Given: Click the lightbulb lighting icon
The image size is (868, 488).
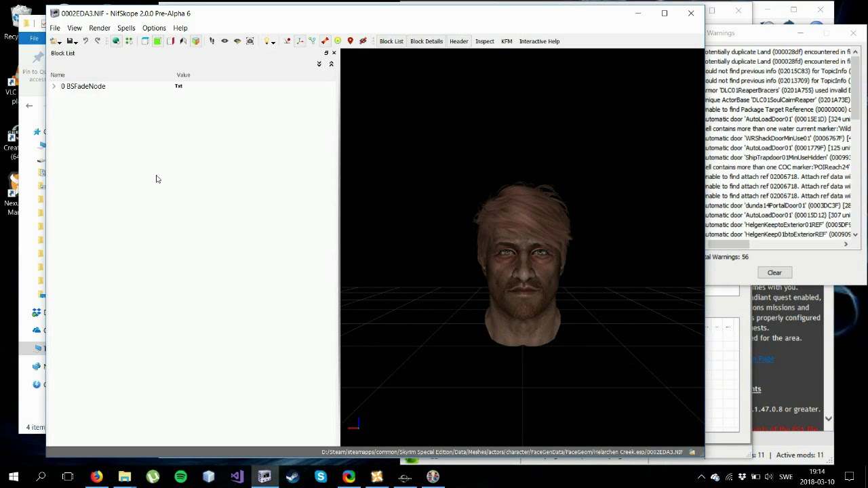Looking at the screenshot, I should [x=267, y=41].
